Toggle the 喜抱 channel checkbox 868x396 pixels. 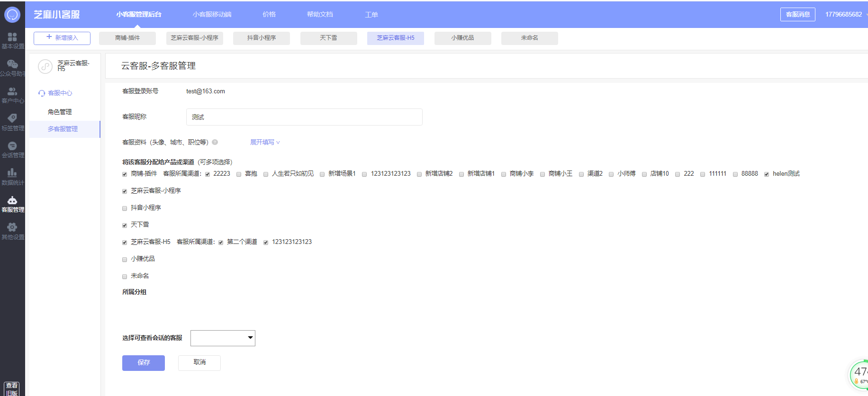[239, 174]
